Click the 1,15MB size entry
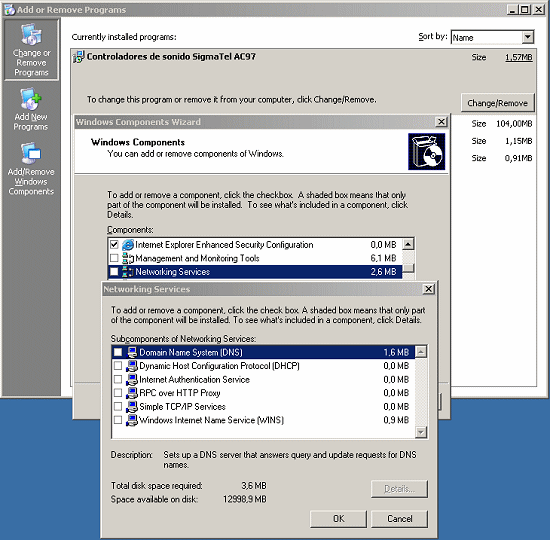Viewport: 550px width, 540px height. [x=519, y=141]
